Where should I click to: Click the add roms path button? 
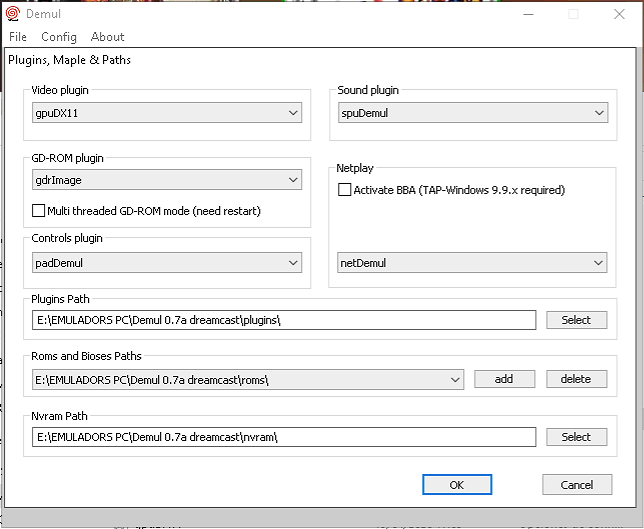(x=504, y=379)
